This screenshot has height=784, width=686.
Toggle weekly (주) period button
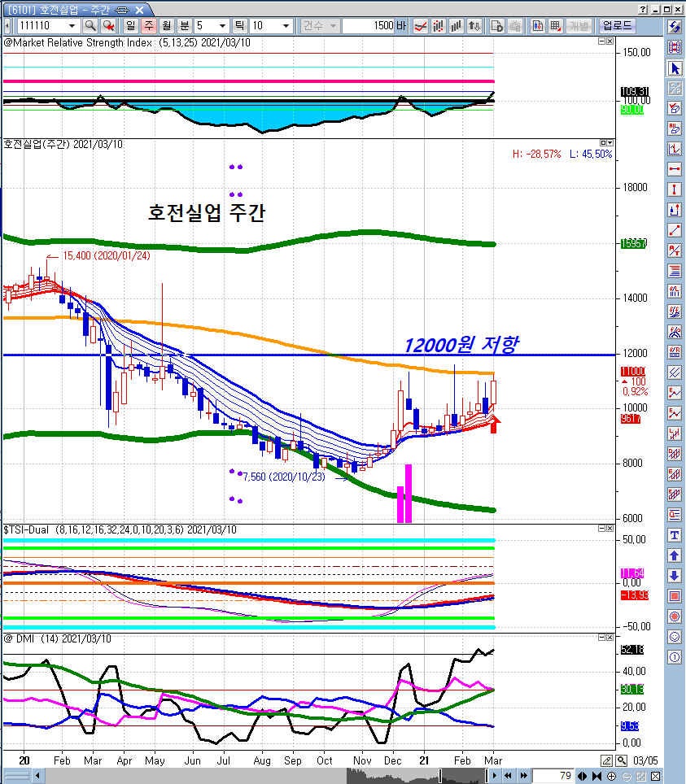pos(149,25)
